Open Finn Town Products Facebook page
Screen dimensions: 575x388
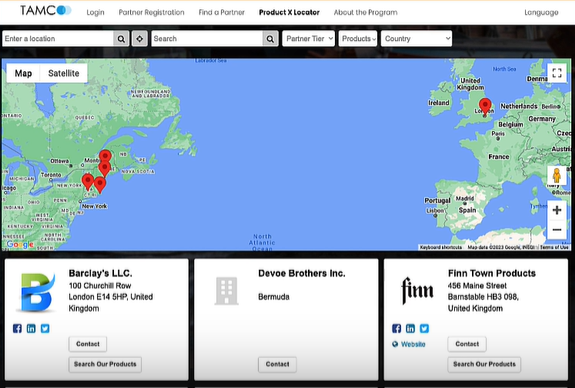pos(396,328)
